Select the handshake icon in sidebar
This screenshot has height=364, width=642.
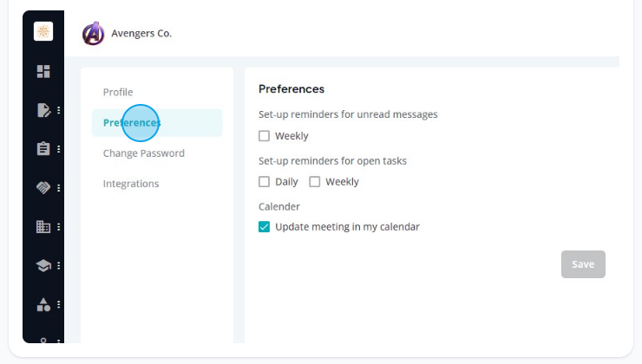coord(43,187)
